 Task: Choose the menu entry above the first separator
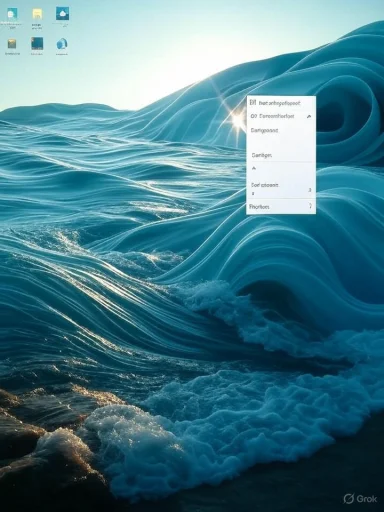point(281,155)
